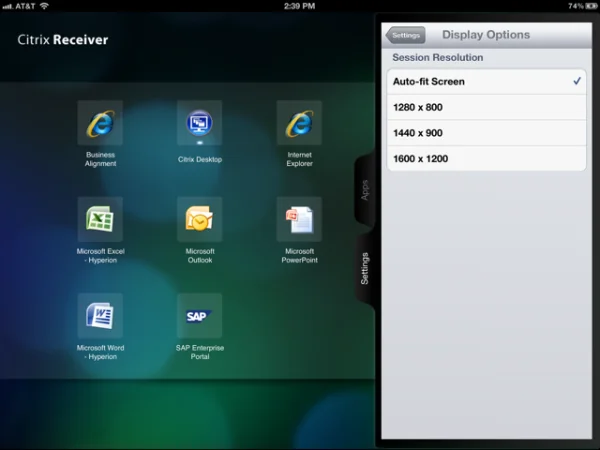Tap the Citrix Receiver logo text
The width and height of the screenshot is (600, 450).
tap(63, 39)
